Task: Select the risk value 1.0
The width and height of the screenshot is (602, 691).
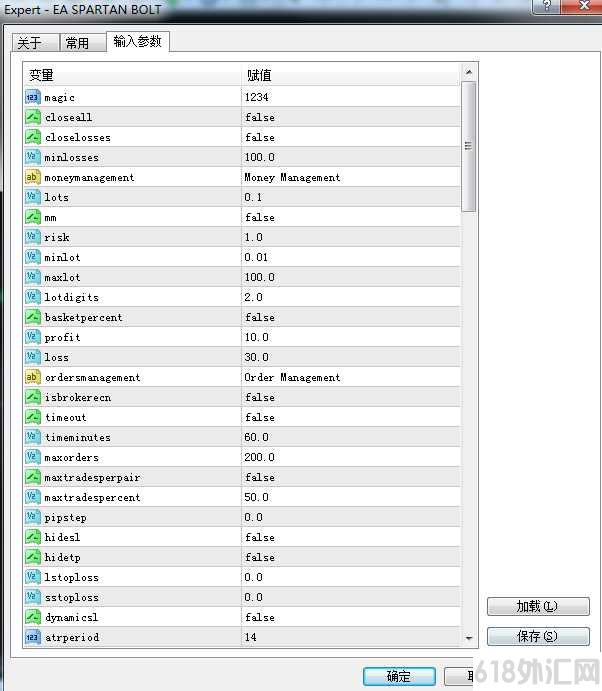Action: (x=253, y=237)
